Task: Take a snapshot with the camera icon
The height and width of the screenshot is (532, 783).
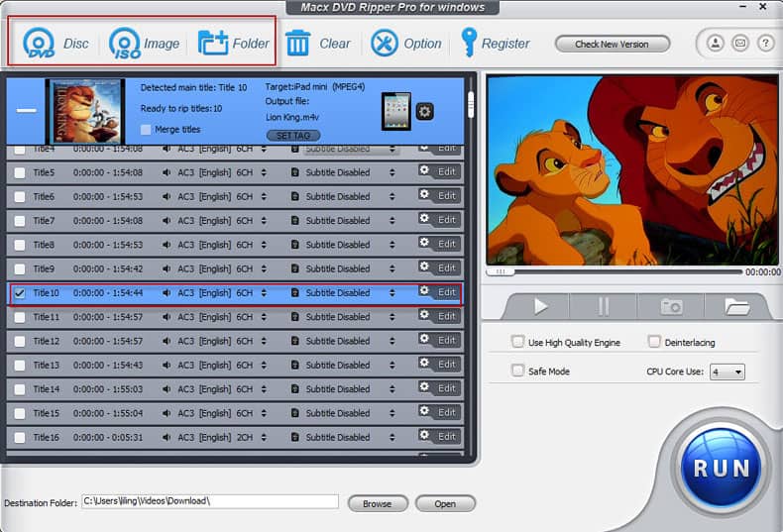Action: point(671,306)
